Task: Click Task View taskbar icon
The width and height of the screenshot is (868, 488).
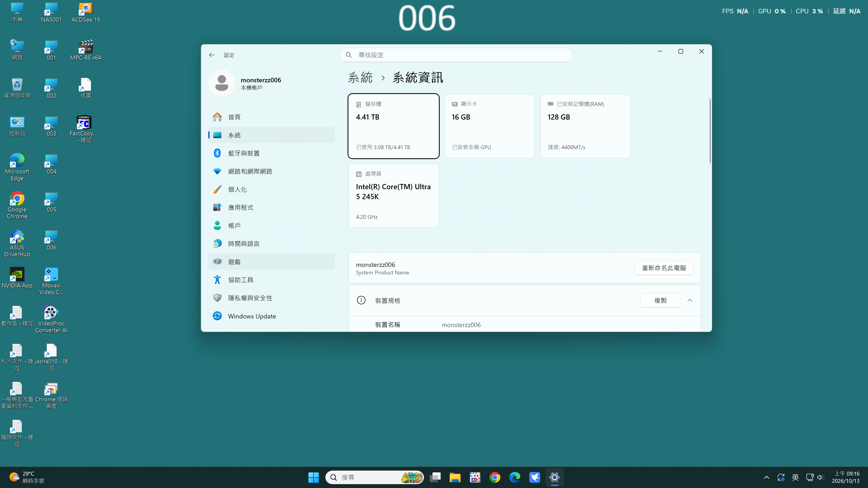Action: 435,477
